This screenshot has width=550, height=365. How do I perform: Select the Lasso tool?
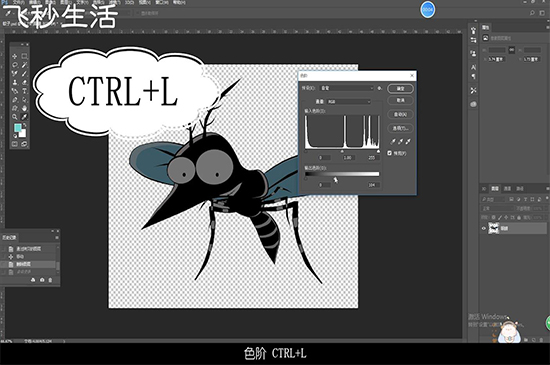pos(15,65)
